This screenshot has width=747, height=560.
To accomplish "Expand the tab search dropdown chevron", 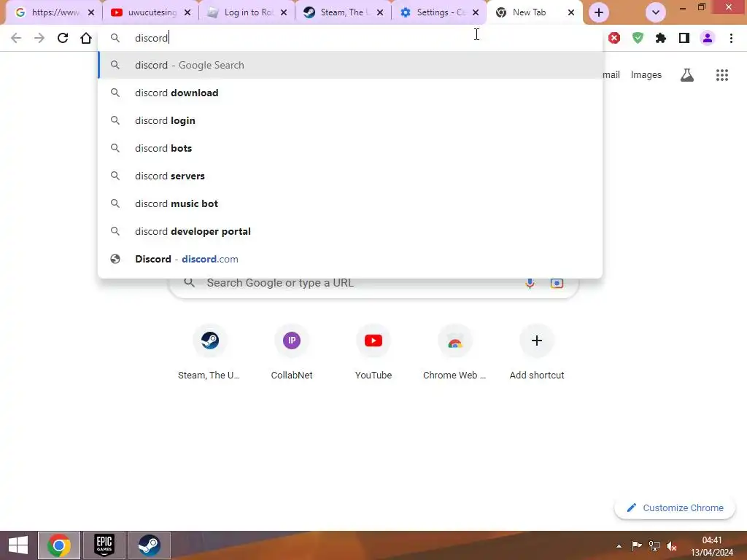I will tap(656, 12).
